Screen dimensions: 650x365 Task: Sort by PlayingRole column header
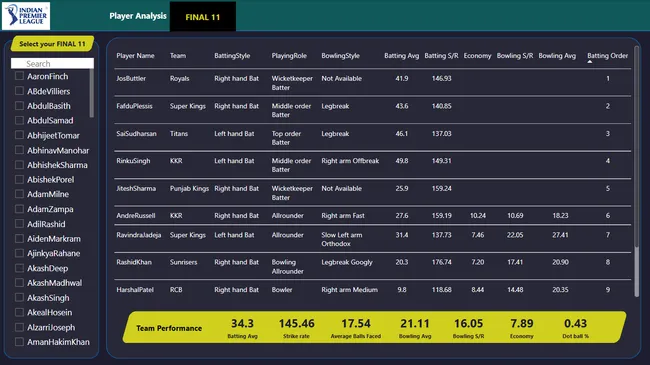tap(289, 56)
